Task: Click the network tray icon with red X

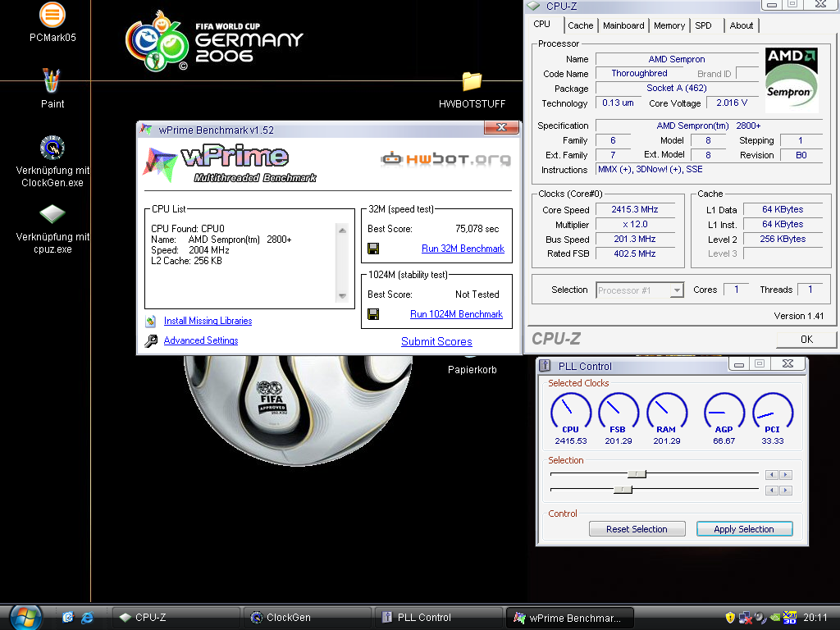Action: [745, 618]
